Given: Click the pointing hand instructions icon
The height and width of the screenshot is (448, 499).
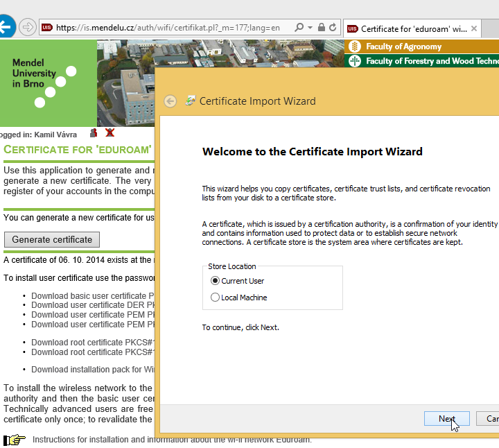Looking at the screenshot, I should [x=15, y=440].
